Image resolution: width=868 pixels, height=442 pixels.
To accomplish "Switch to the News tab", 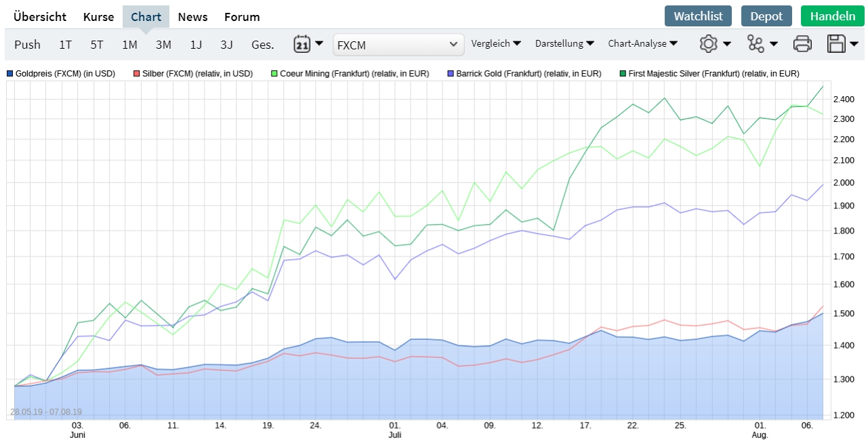I will click(192, 17).
